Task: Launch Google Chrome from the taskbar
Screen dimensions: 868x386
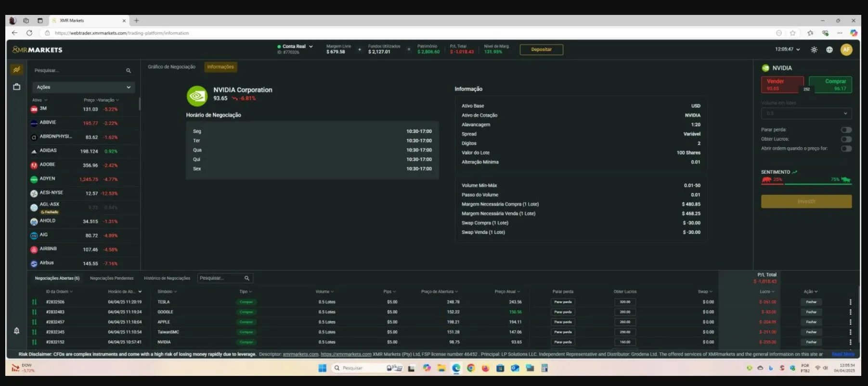Action: pos(471,368)
